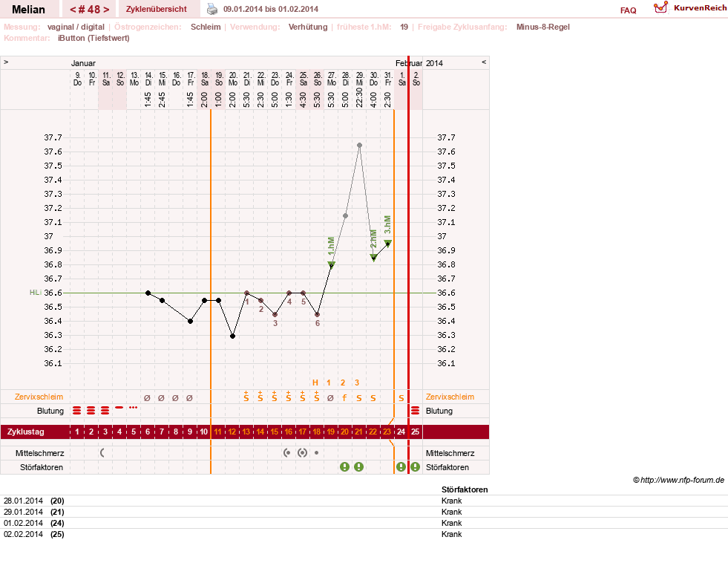Click the 1.hM green triangle marker
The image size is (728, 563).
point(332,264)
